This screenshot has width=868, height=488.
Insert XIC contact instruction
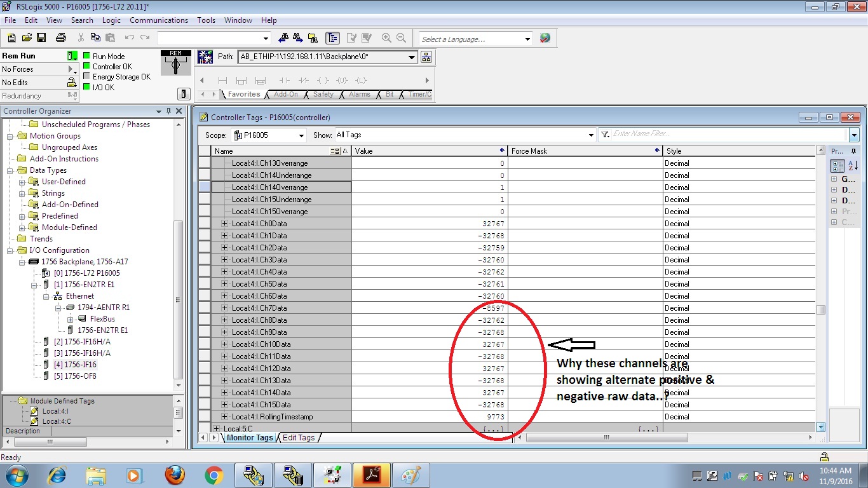pos(285,81)
